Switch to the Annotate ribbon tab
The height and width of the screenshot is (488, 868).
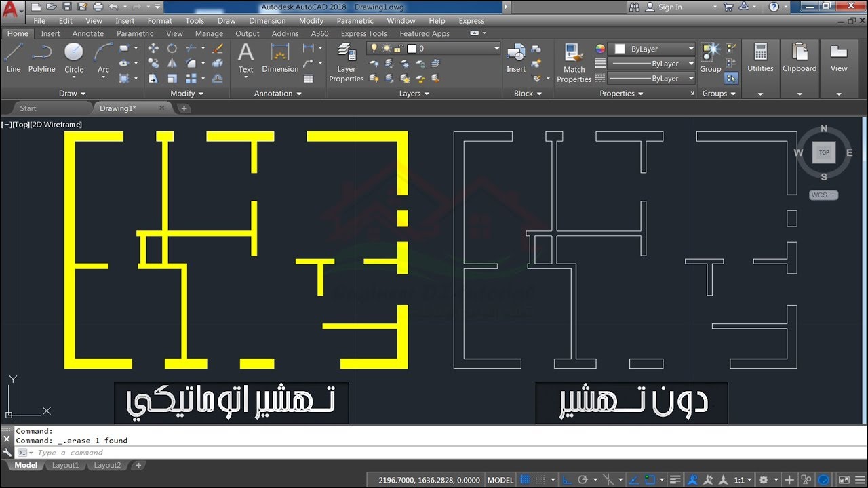coord(88,33)
